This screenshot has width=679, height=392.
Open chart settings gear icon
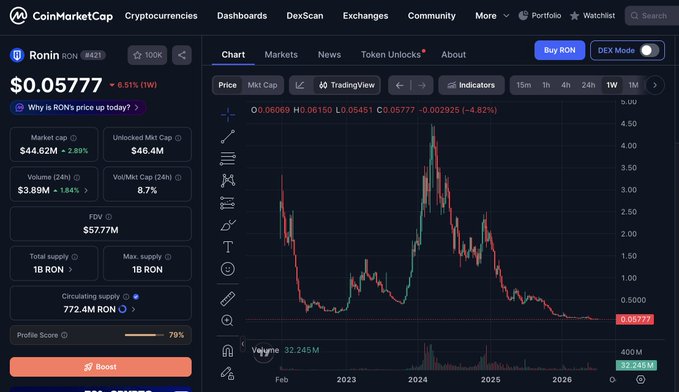[640, 379]
